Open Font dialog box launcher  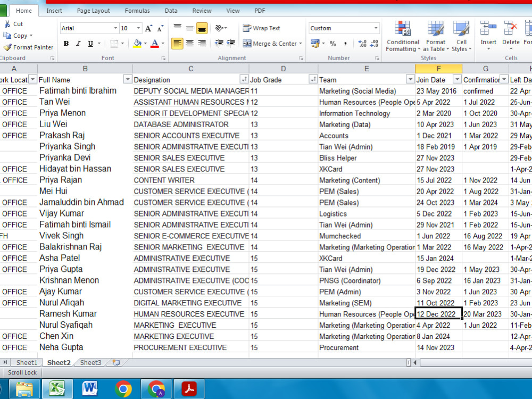(x=163, y=59)
